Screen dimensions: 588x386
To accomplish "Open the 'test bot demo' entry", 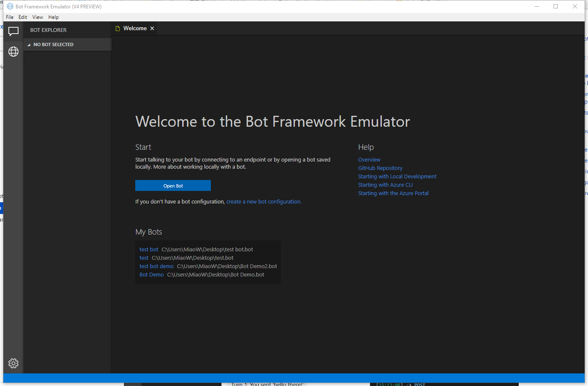I will (156, 266).
